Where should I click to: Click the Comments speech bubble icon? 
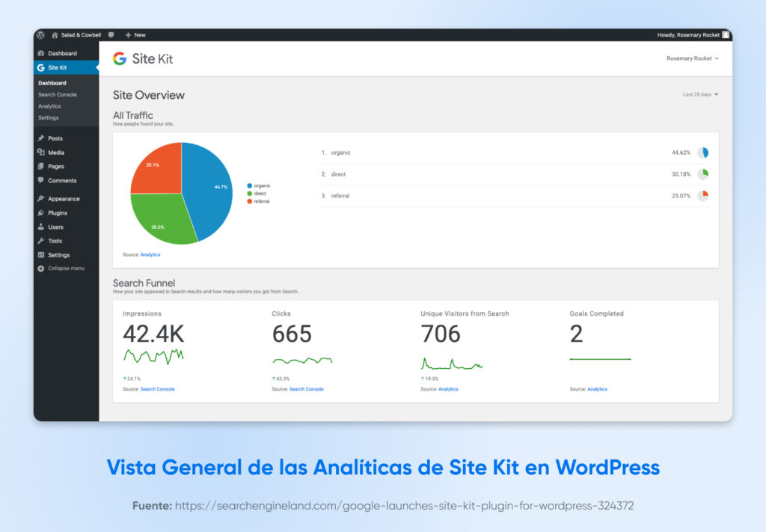click(40, 180)
